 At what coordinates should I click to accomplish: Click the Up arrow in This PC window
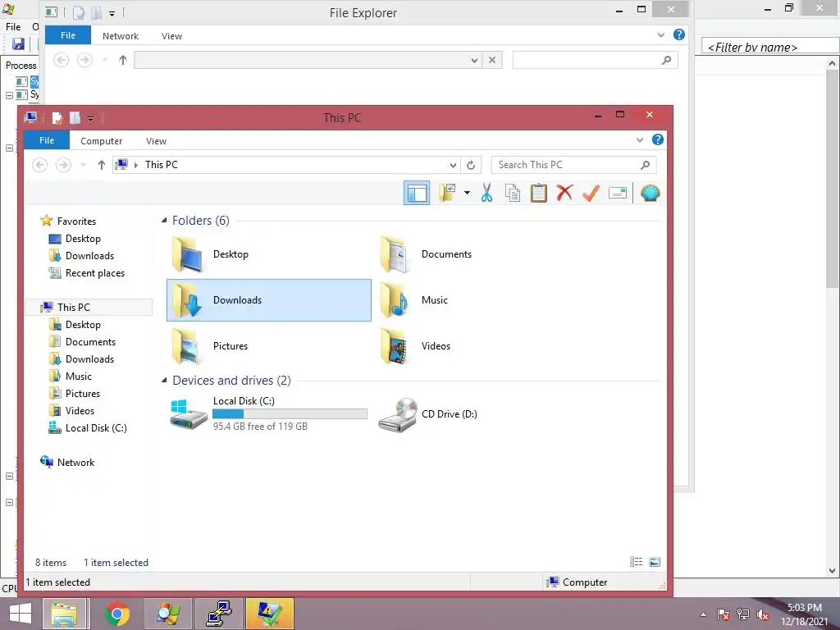pyautogui.click(x=101, y=165)
